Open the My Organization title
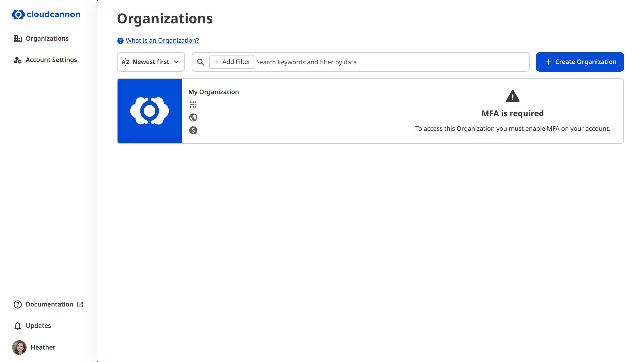This screenshot has width=644, height=362. pos(214,92)
